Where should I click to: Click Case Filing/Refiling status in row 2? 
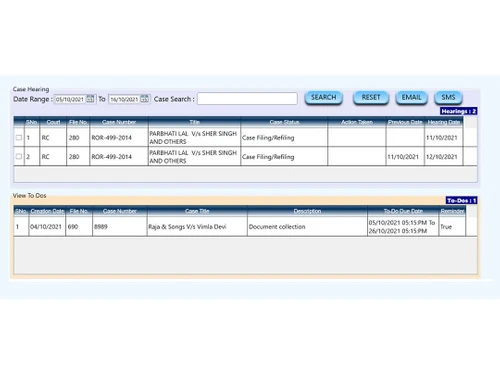pos(268,157)
